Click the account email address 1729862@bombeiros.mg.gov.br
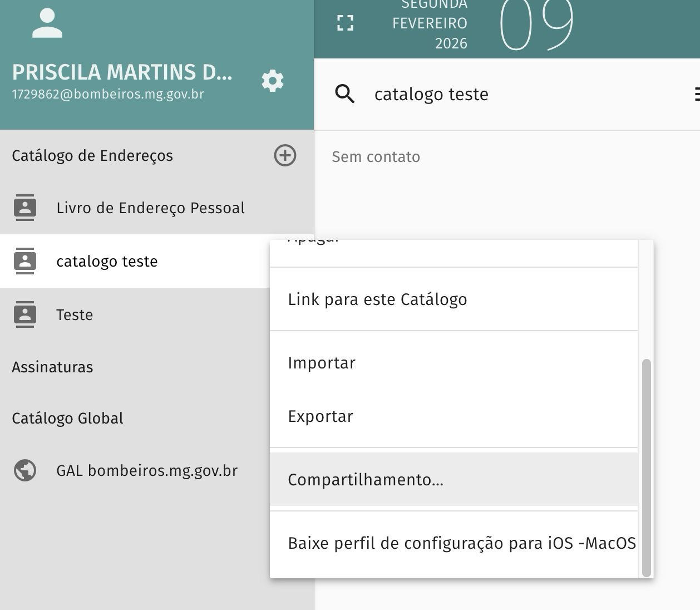Image resolution: width=700 pixels, height=610 pixels. point(108,94)
